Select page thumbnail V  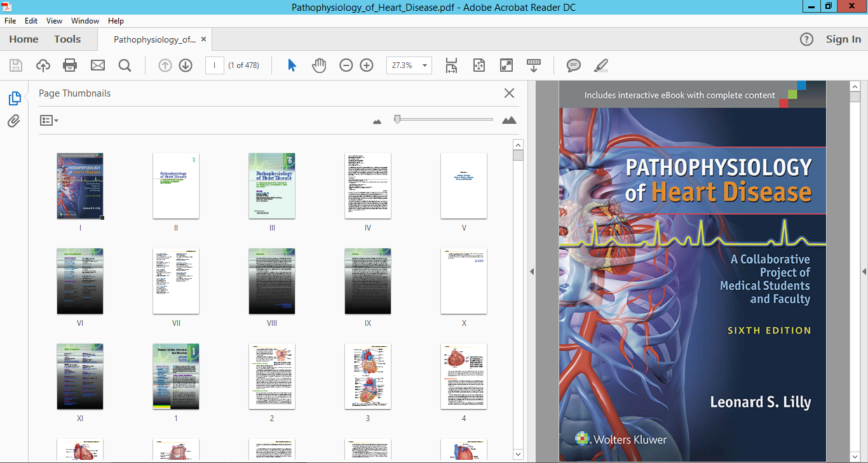464,186
